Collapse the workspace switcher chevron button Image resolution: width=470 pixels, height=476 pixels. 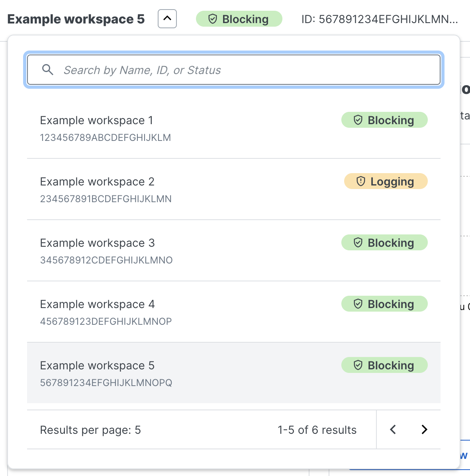tap(167, 19)
